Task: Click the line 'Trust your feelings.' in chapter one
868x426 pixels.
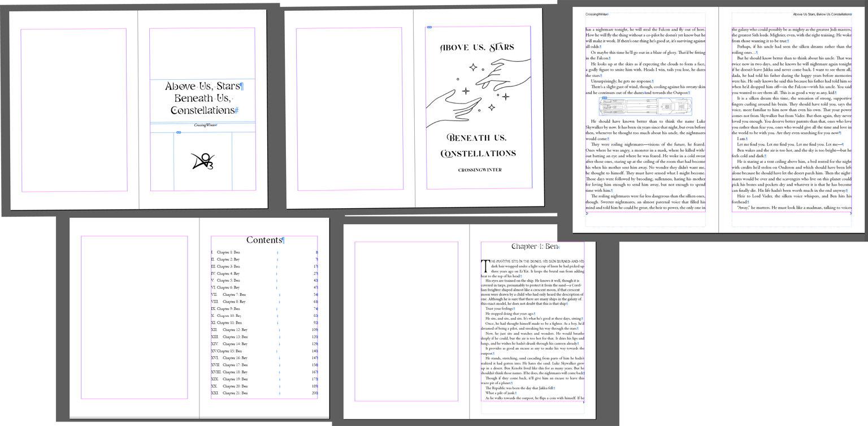Action: (500, 309)
